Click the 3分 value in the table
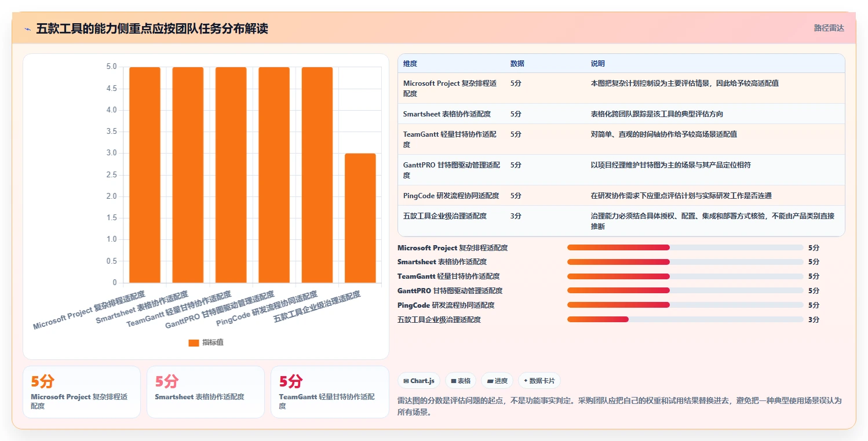 click(x=516, y=216)
